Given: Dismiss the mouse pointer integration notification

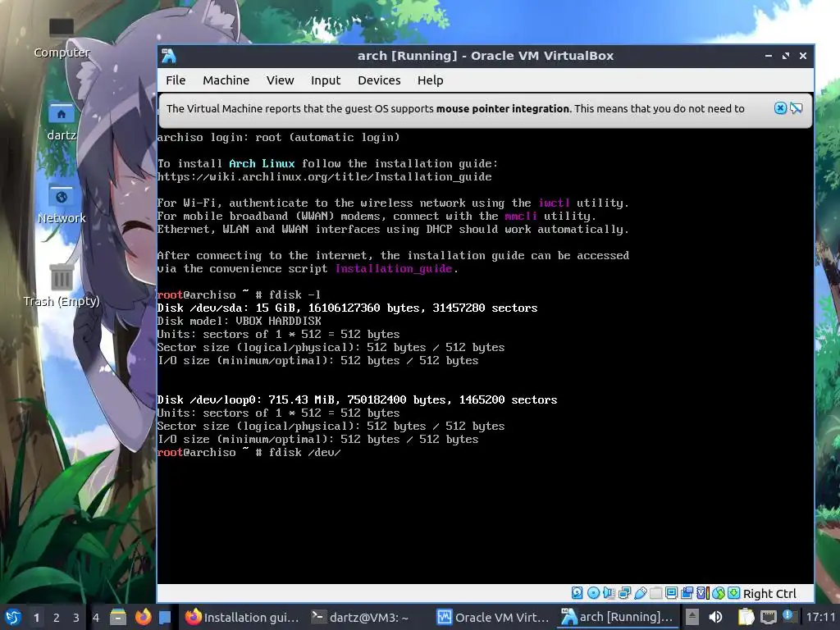Looking at the screenshot, I should [780, 108].
